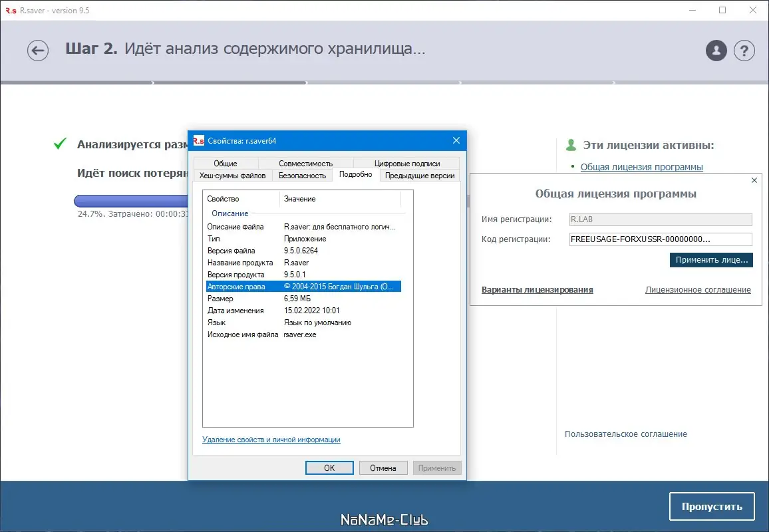Select the Подробно tab
769x532 pixels.
coord(356,174)
